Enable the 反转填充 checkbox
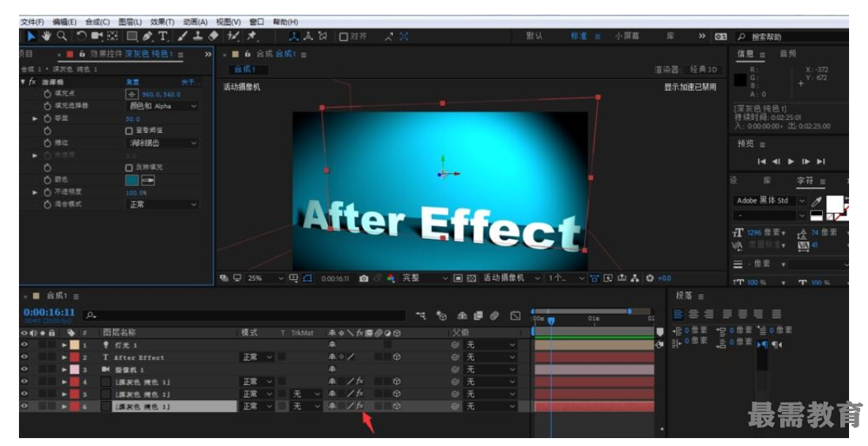 point(129,168)
